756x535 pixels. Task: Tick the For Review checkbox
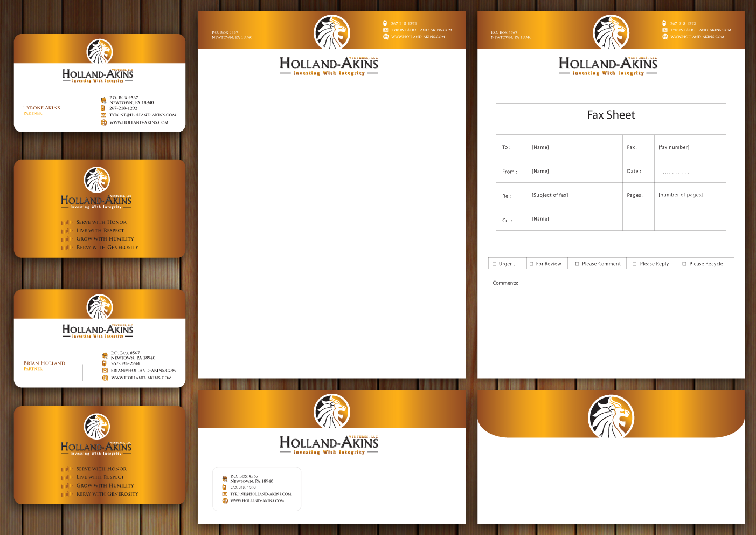click(x=531, y=264)
